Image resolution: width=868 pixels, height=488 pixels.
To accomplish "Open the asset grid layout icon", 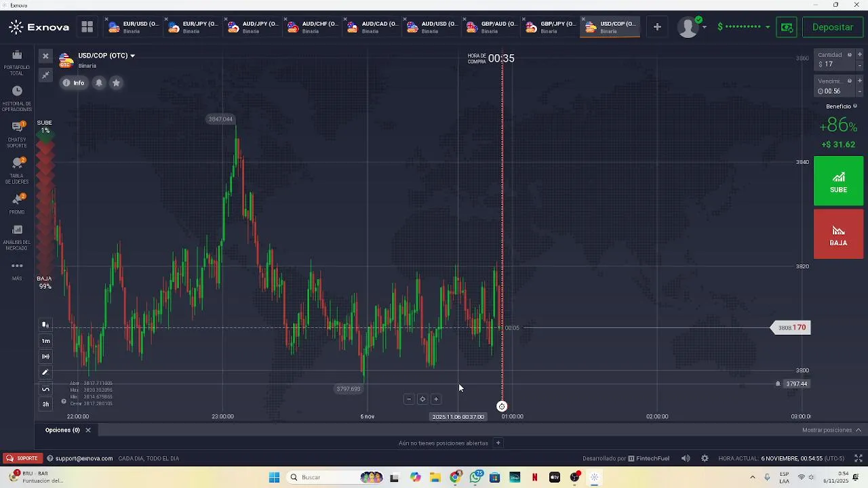I will (x=87, y=27).
